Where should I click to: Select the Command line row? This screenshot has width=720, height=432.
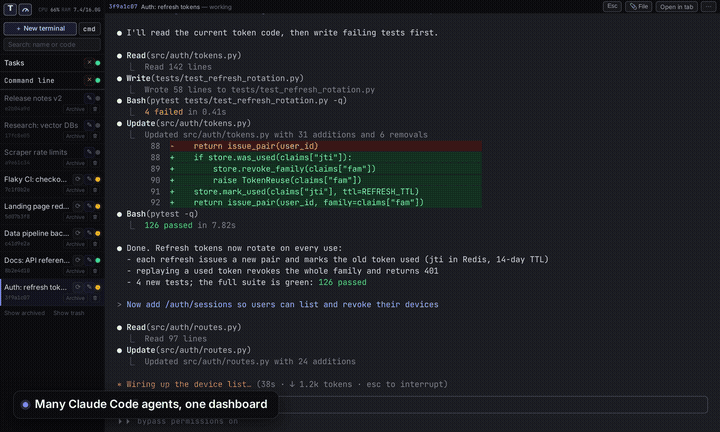52,80
